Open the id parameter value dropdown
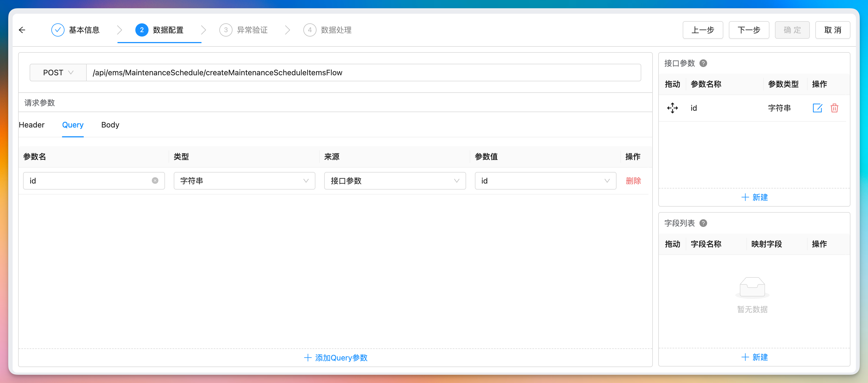Viewport: 868px width, 383px height. [x=545, y=181]
